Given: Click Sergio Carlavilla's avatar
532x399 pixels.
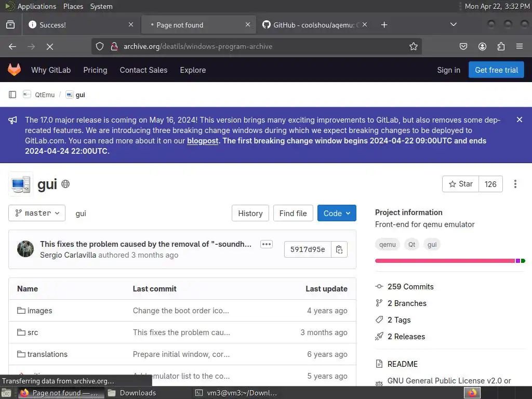Looking at the screenshot, I should coord(25,249).
